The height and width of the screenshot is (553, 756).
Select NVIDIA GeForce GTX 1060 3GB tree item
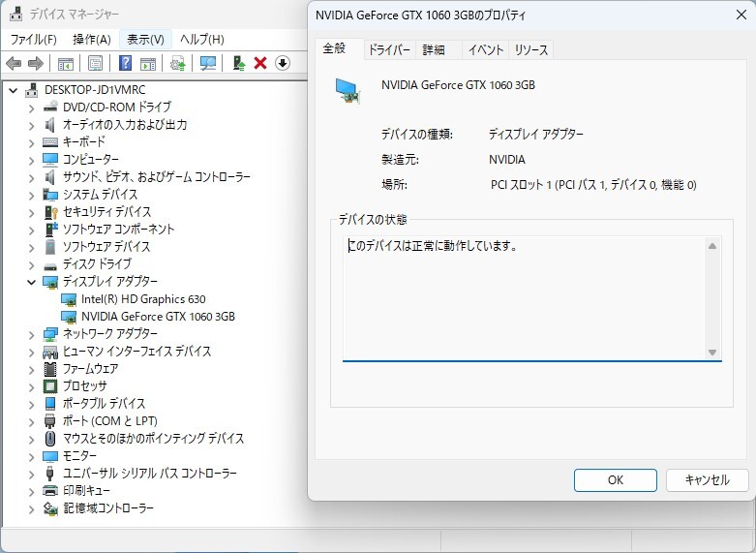click(158, 317)
